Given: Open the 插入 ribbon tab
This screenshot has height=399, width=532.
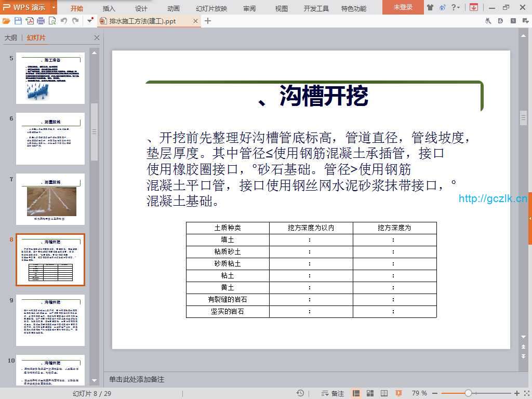Looking at the screenshot, I should click(x=109, y=8).
